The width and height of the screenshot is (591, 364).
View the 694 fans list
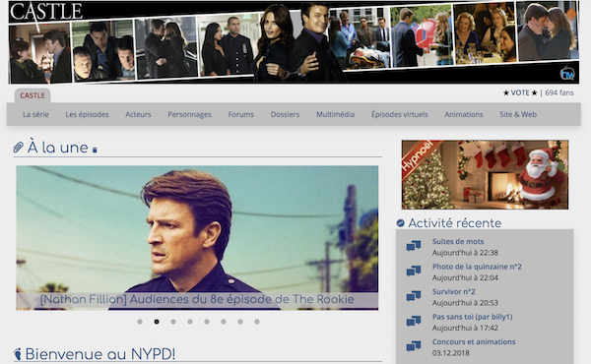click(x=559, y=92)
